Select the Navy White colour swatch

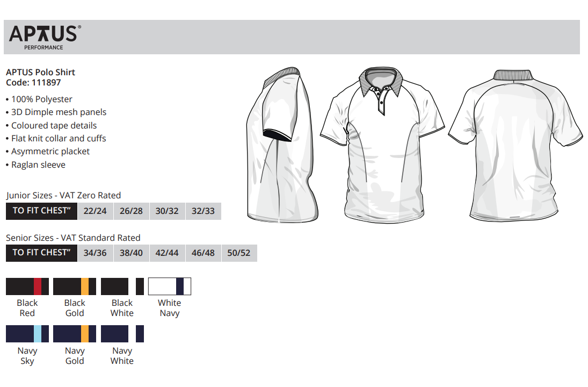click(x=122, y=334)
